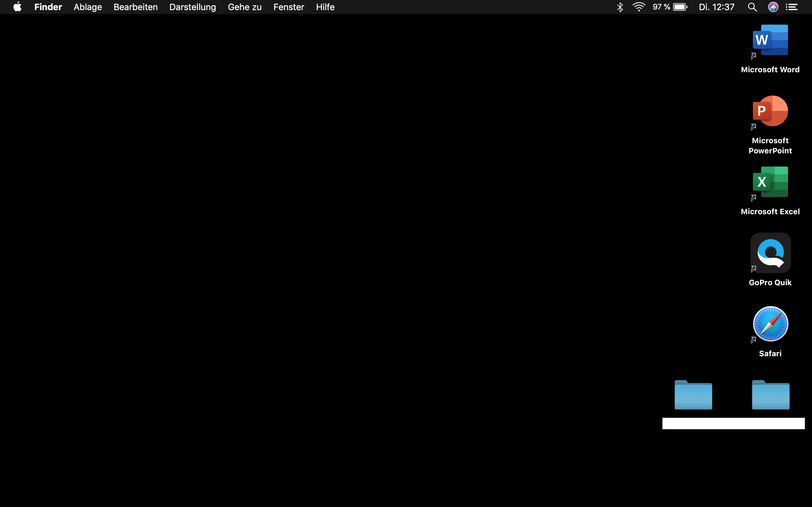The width and height of the screenshot is (812, 507).
Task: Select the Safari desktop shortcut
Action: (x=770, y=324)
